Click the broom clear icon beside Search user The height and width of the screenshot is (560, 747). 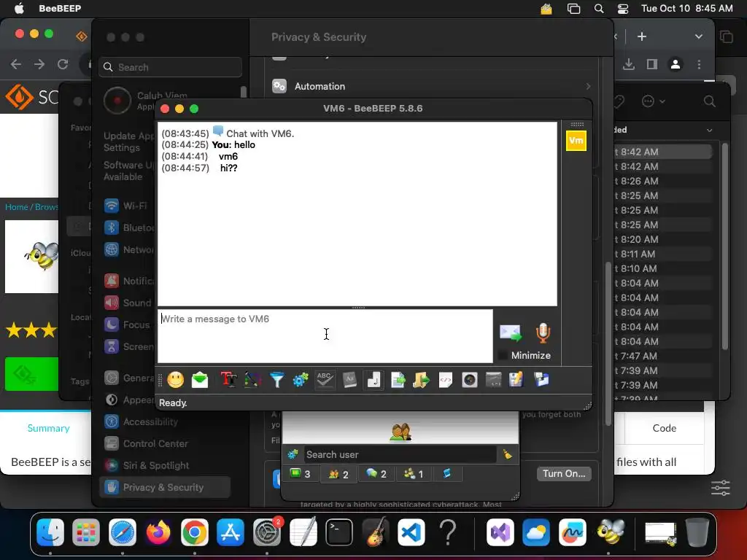508,455
